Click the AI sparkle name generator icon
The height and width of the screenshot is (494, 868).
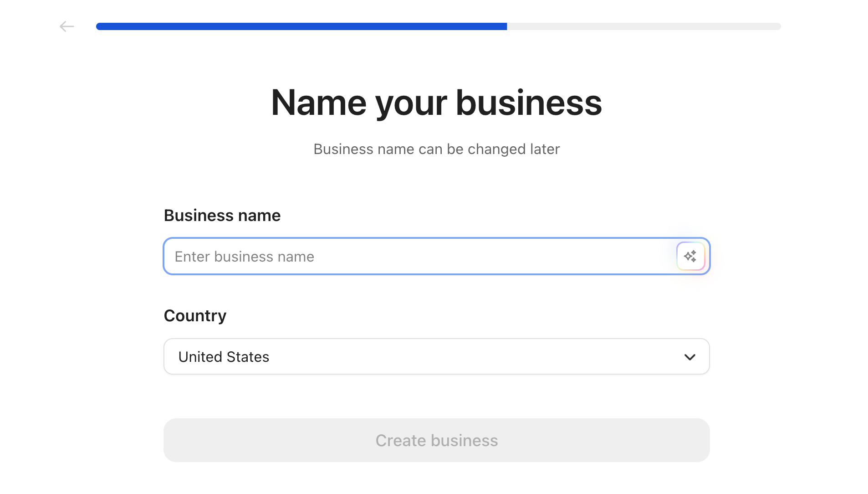coord(690,256)
